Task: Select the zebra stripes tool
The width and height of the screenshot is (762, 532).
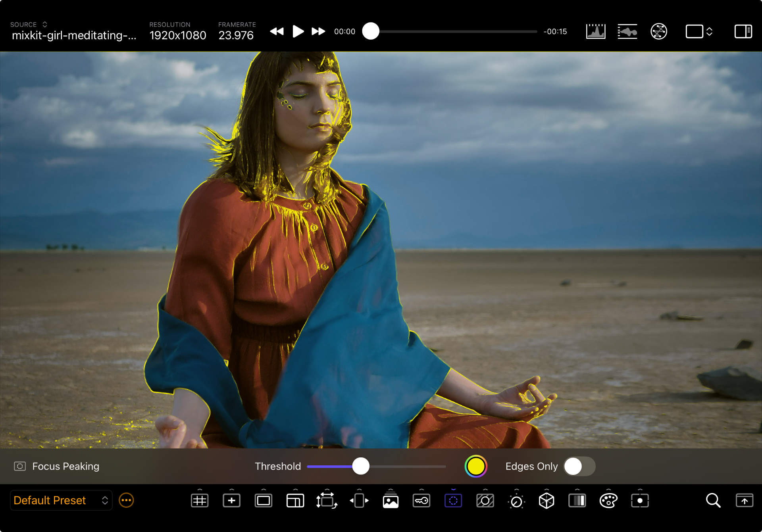Action: click(x=485, y=501)
